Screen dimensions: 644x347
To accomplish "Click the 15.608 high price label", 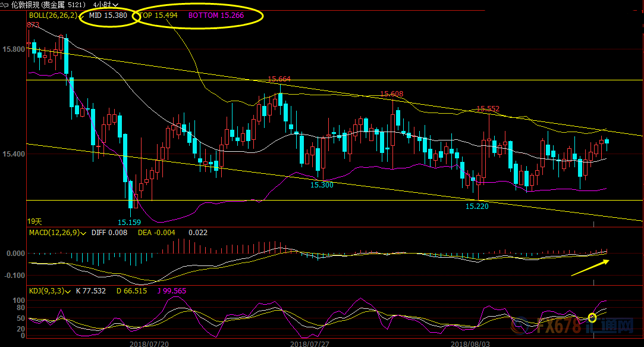I will click(391, 94).
